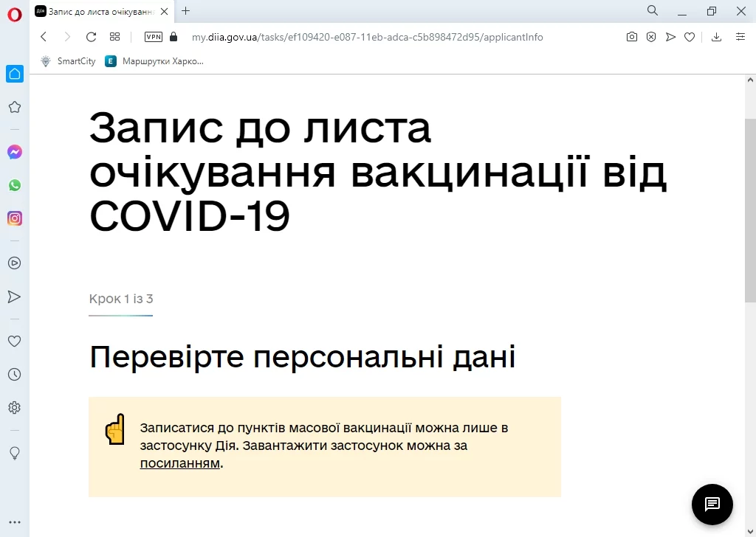This screenshot has height=537, width=756.
Task: Open Bookmarks star icon in sidebar
Action: click(15, 107)
